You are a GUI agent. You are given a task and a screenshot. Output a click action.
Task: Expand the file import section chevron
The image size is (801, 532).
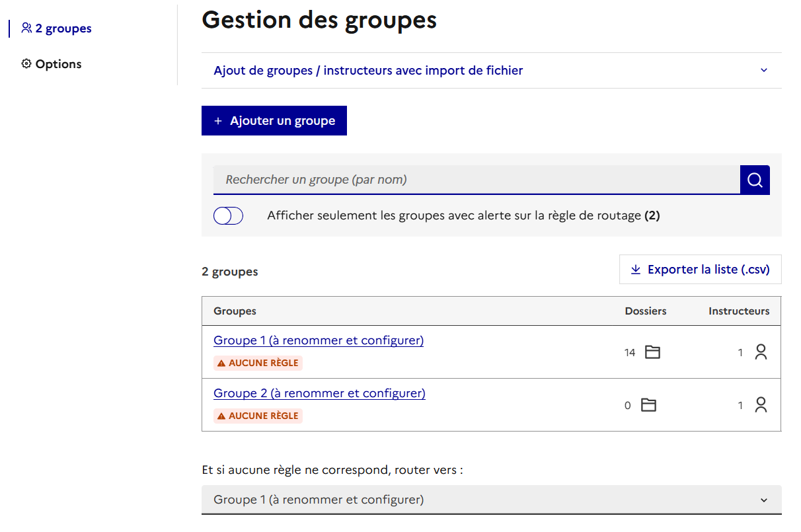pyautogui.click(x=764, y=70)
